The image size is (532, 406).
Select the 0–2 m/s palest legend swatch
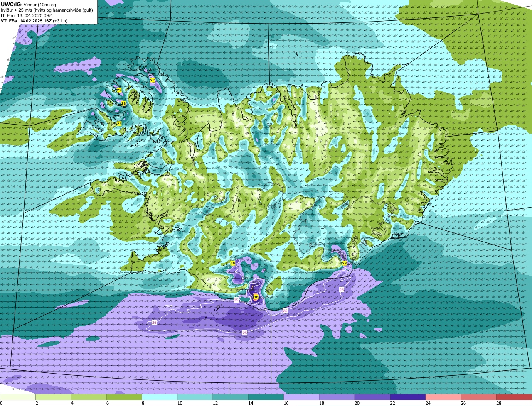[x=18, y=397]
